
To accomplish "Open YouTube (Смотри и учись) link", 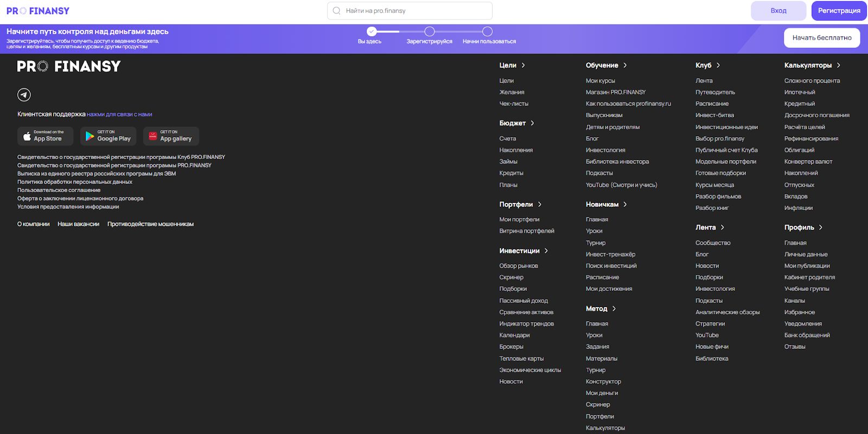I will (x=621, y=185).
